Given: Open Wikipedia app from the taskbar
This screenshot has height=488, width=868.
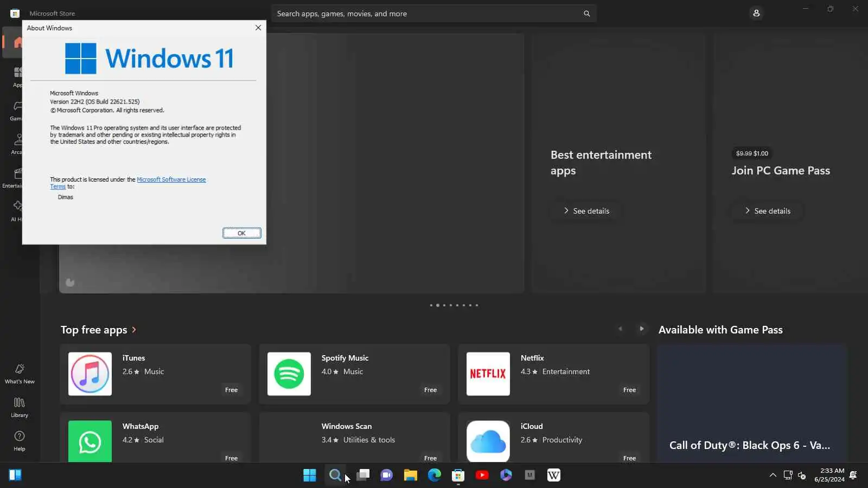Looking at the screenshot, I should [554, 475].
